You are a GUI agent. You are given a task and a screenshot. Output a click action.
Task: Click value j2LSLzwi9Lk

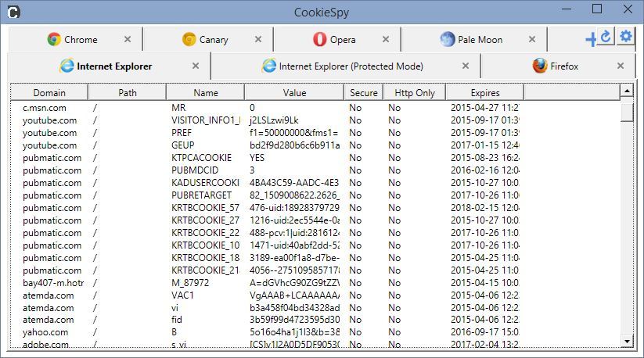pos(274,120)
